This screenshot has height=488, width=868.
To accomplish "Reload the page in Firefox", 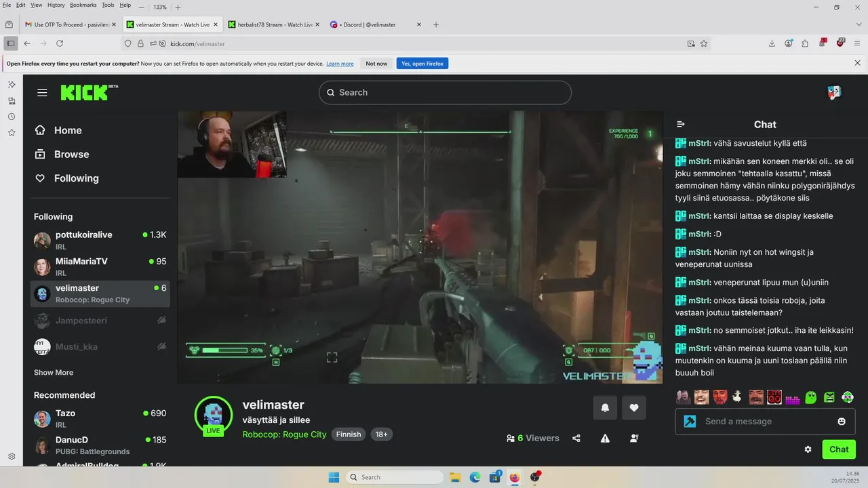I will click(60, 43).
